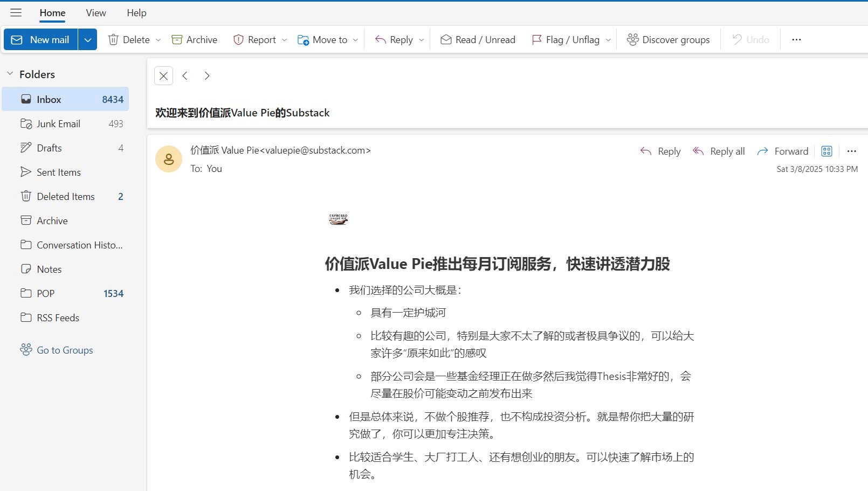The image size is (868, 491).
Task: Open Go to Groups link
Action: [x=65, y=350]
